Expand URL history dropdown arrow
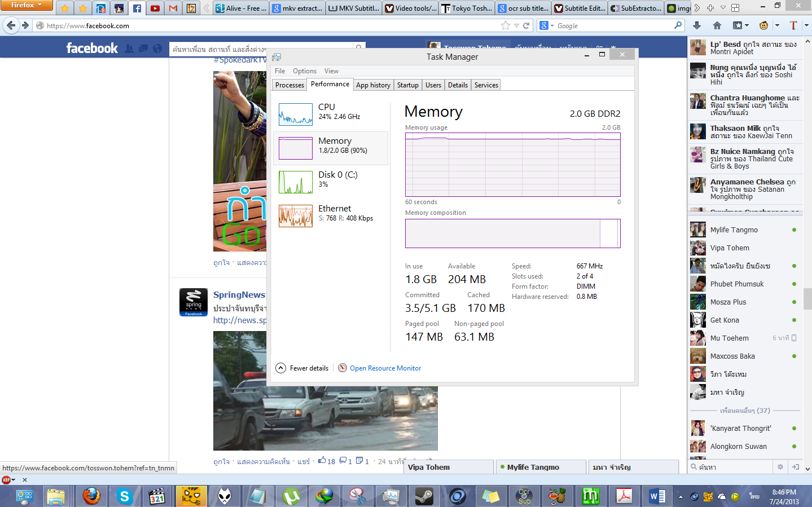The width and height of the screenshot is (812, 507). [x=516, y=25]
